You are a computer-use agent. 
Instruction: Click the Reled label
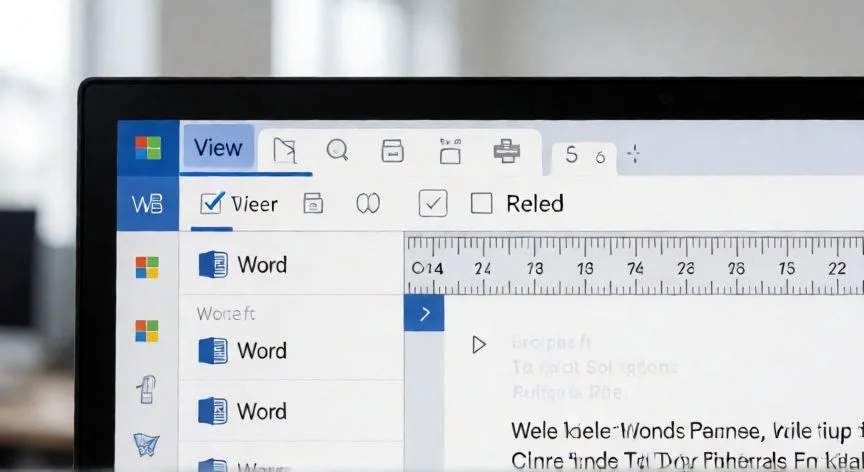coord(535,204)
